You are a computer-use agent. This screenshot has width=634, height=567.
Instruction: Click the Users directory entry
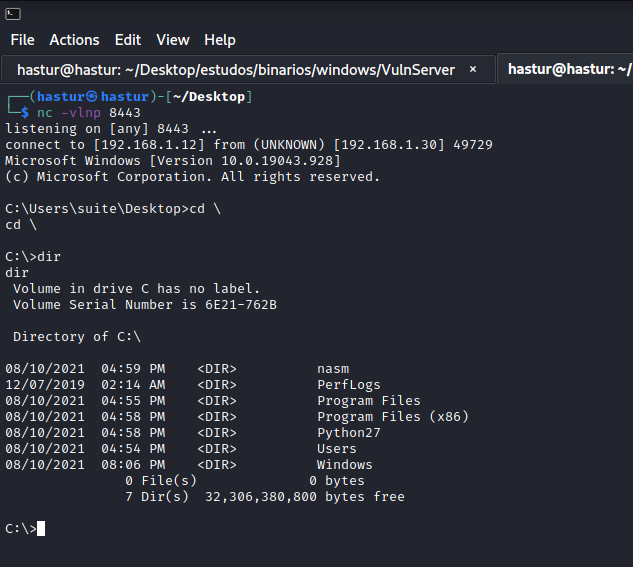(x=337, y=449)
